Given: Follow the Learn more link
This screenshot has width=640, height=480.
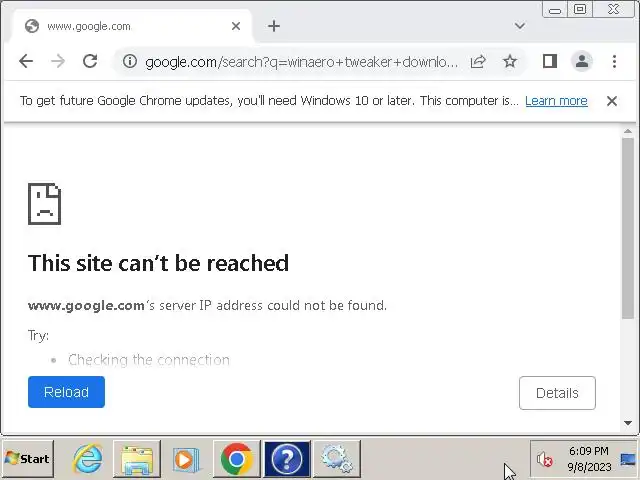Looking at the screenshot, I should (x=556, y=101).
